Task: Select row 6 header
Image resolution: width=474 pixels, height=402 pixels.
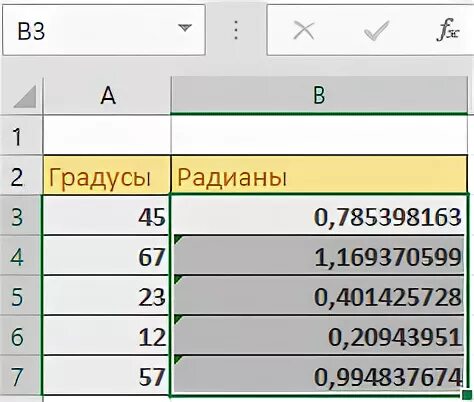Action: click(x=21, y=336)
